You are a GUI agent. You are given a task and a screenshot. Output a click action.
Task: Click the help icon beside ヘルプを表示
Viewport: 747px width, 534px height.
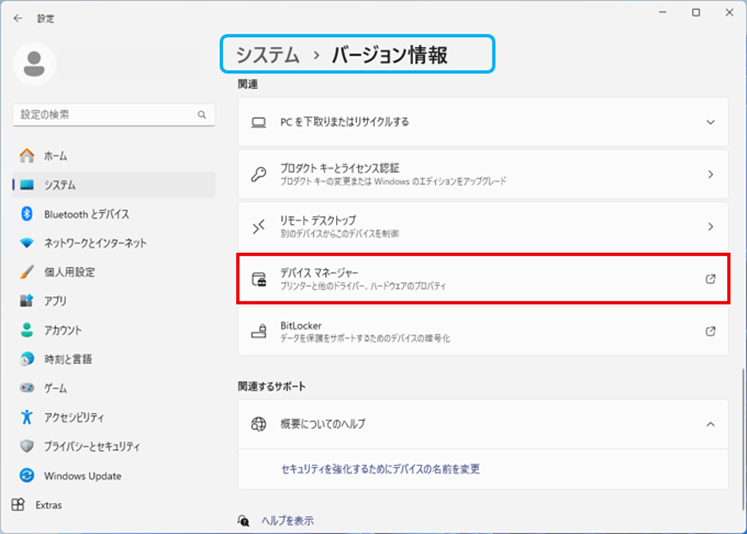coord(243,521)
